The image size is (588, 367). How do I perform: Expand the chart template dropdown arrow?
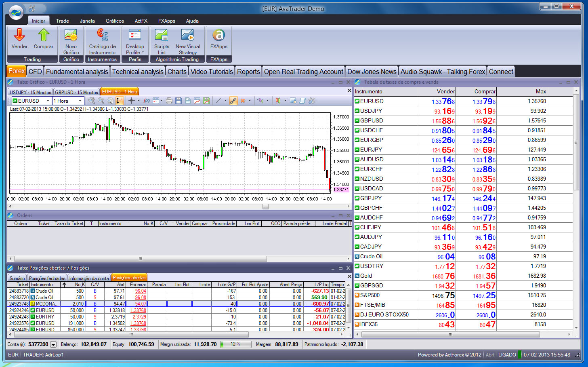[161, 101]
